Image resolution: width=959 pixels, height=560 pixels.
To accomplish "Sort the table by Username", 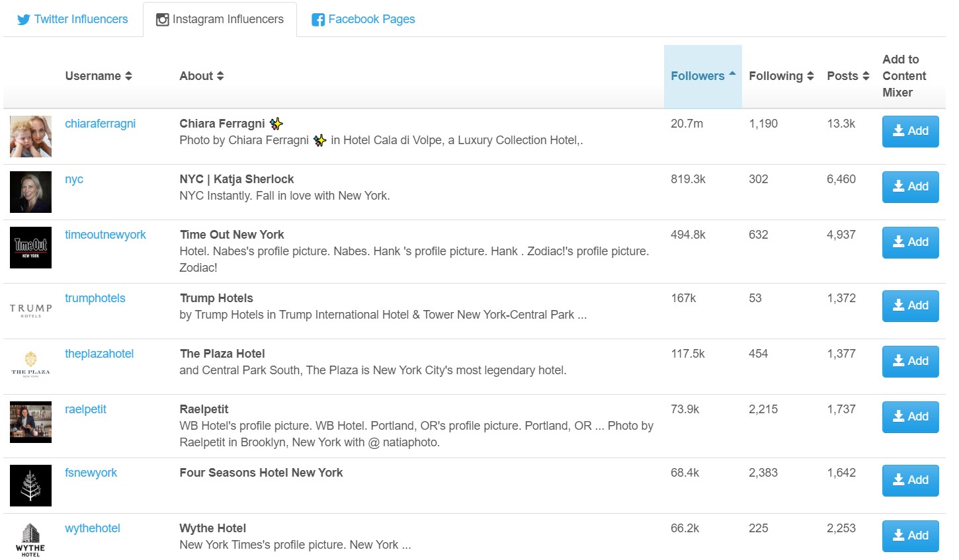I will point(99,76).
